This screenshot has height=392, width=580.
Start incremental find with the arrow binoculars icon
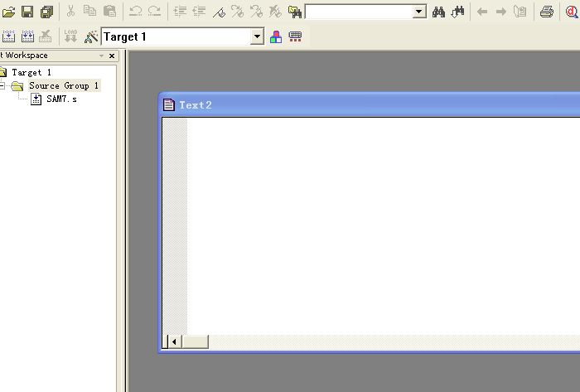(x=457, y=12)
